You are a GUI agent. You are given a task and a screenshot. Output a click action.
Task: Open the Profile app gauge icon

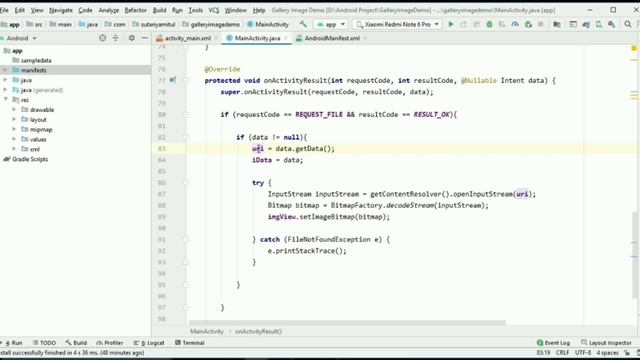515,24
